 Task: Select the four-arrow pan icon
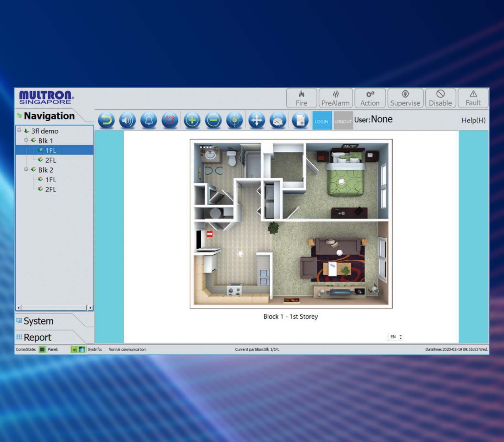click(257, 120)
